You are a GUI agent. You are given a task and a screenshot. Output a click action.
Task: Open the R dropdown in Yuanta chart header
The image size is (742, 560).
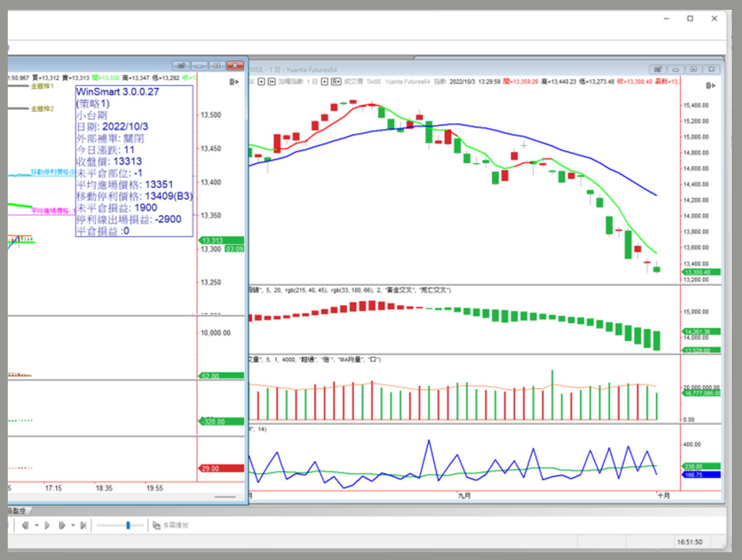coord(336,81)
